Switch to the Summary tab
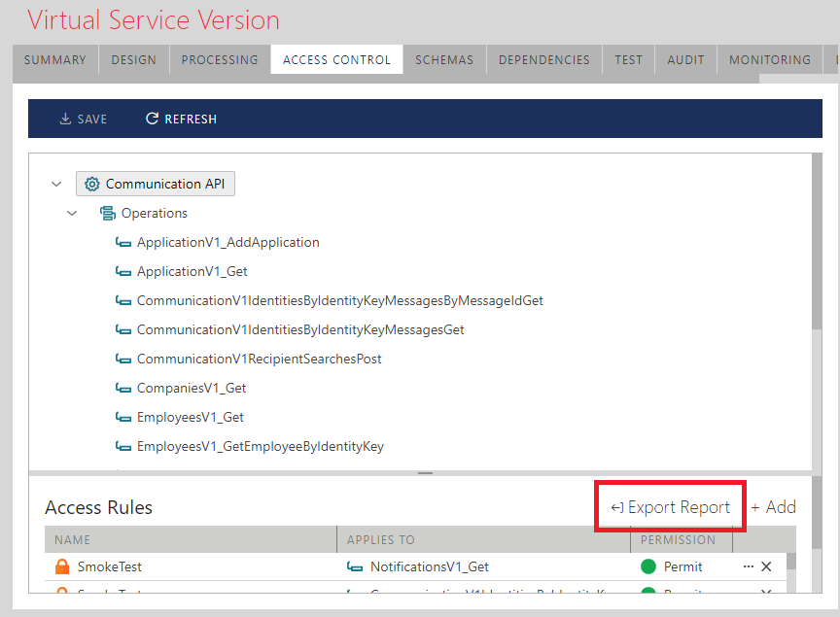 pyautogui.click(x=55, y=60)
